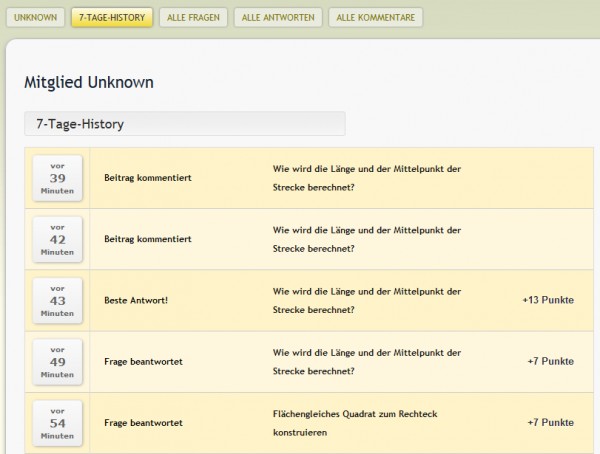Click the 'Beste Antwort!' activity label
The image size is (600, 454).
136,300
